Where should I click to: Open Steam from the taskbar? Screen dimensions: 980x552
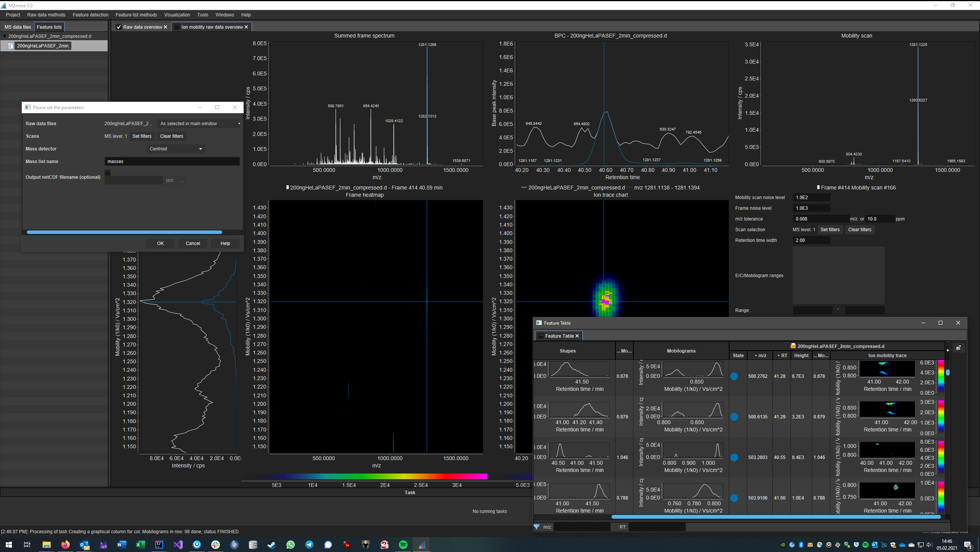272,544
